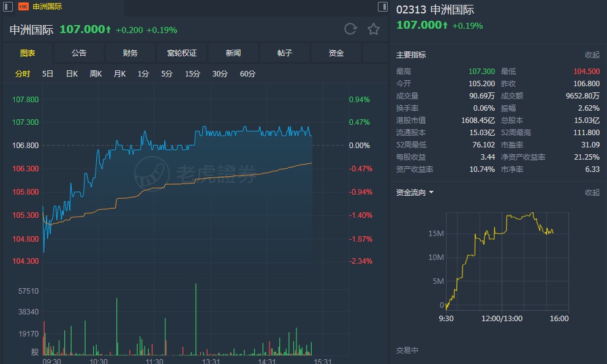Click the tallest volume bar near 13:00
The height and width of the screenshot is (364, 607).
[196, 319]
